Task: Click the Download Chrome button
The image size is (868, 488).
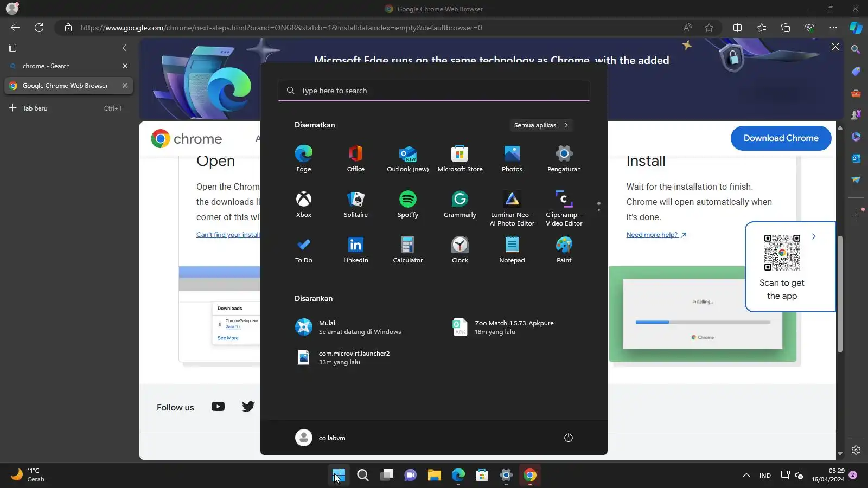Action: [x=781, y=138]
